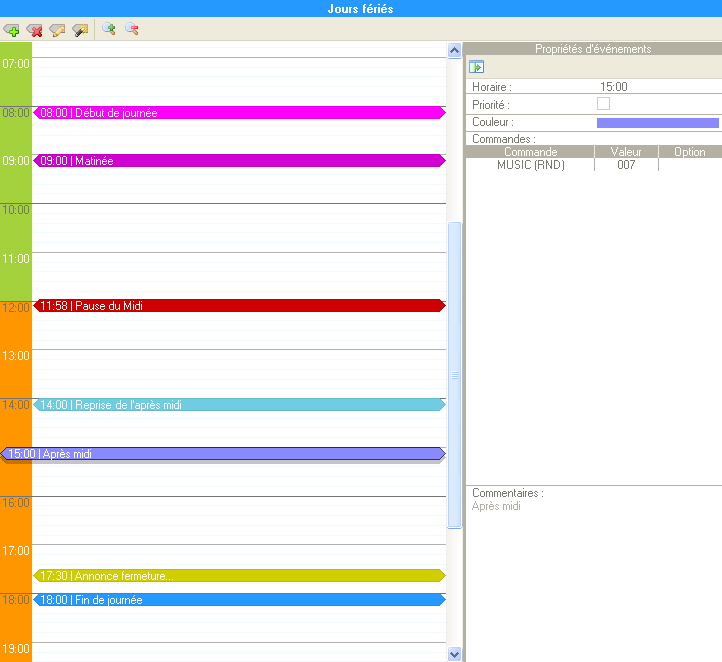The image size is (722, 662).
Task: Select the MUSIC (RND) command cell
Action: coord(530,165)
